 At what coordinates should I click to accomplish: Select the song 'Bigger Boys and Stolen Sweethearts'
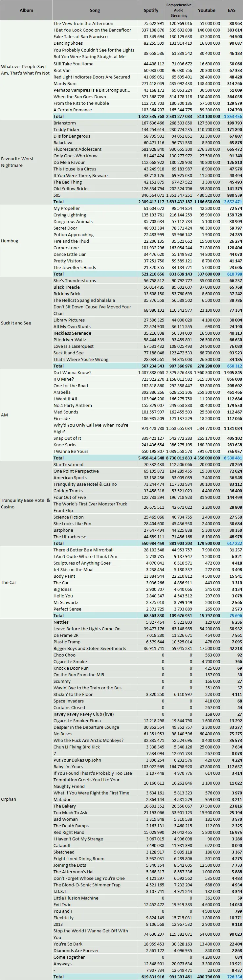pos(89,649)
